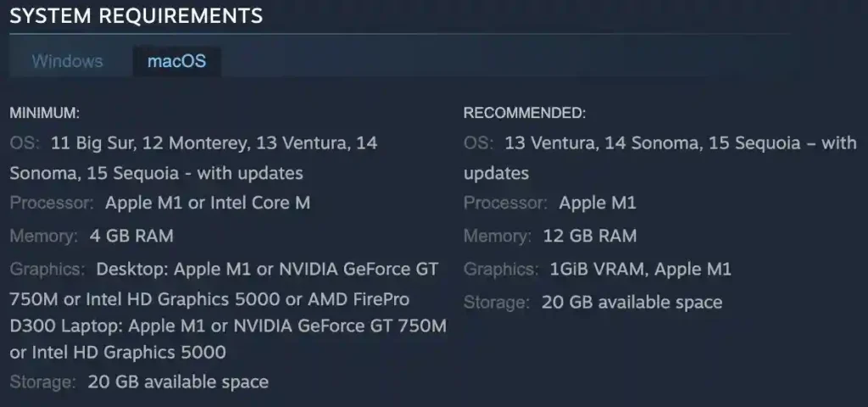Click the Processor label under Minimum
Screen dimensions: 868x407
pos(52,203)
